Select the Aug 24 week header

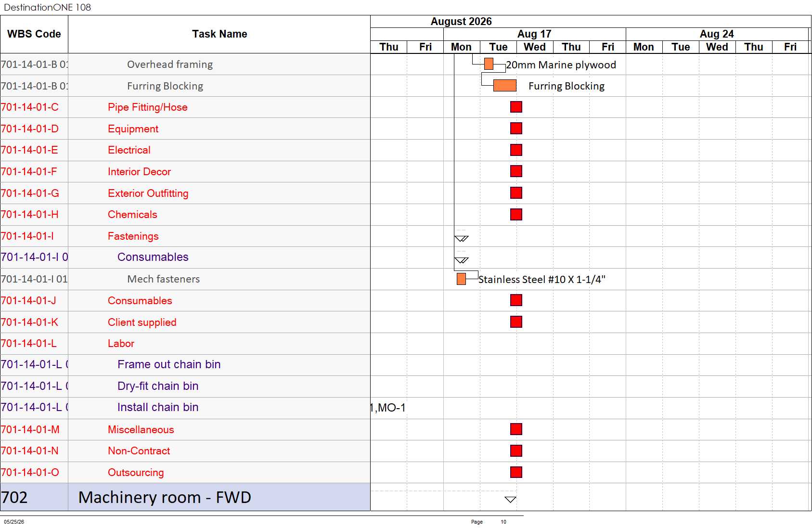(717, 34)
